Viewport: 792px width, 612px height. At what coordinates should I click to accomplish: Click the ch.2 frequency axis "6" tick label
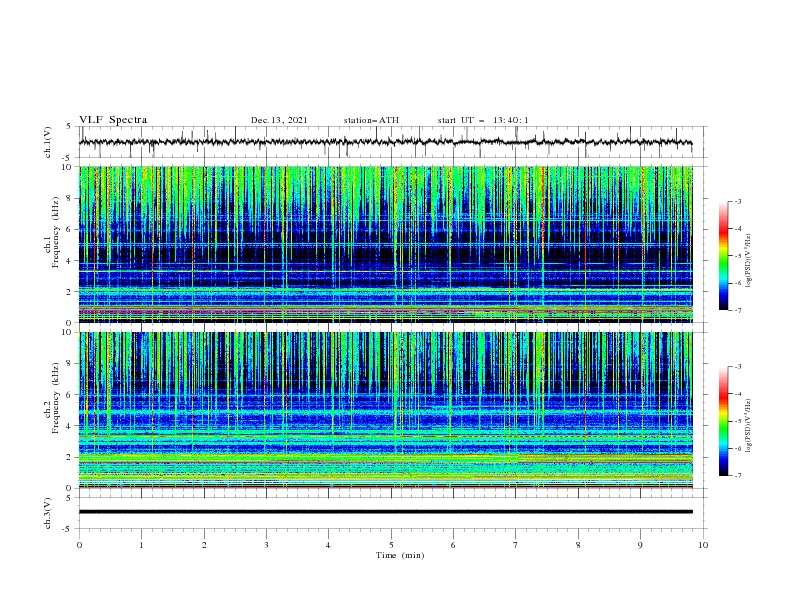(69, 395)
